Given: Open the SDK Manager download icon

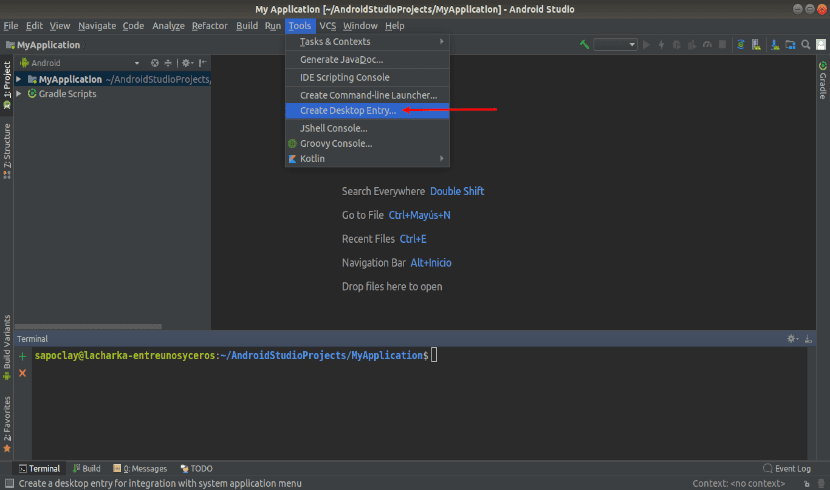Looking at the screenshot, I should point(773,45).
